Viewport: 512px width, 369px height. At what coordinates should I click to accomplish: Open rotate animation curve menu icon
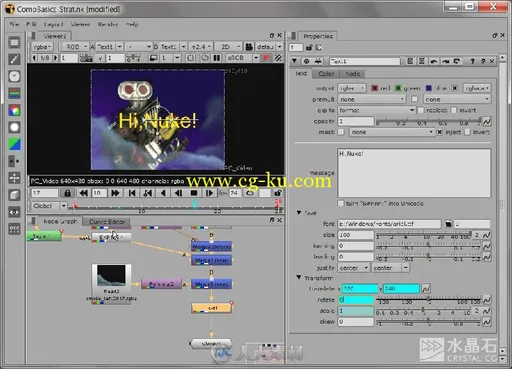click(x=487, y=300)
